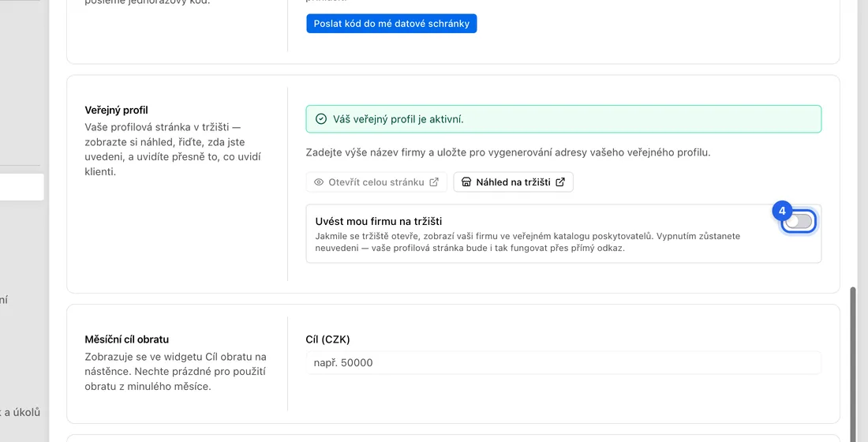Open 'Náhled na tržišti' marketplace preview
Screen dimensions: 868x442
pos(513,182)
